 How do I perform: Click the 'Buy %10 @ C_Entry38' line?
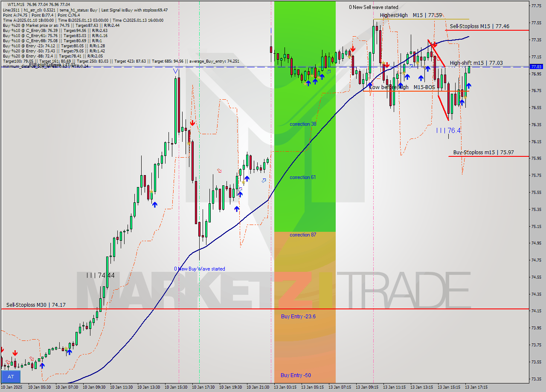tap(55, 30)
